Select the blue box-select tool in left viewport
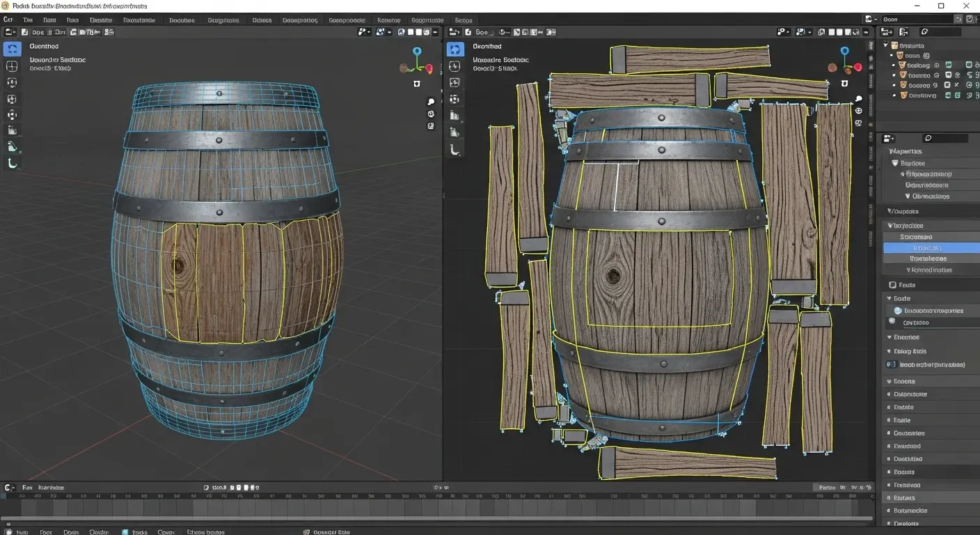 [12, 49]
